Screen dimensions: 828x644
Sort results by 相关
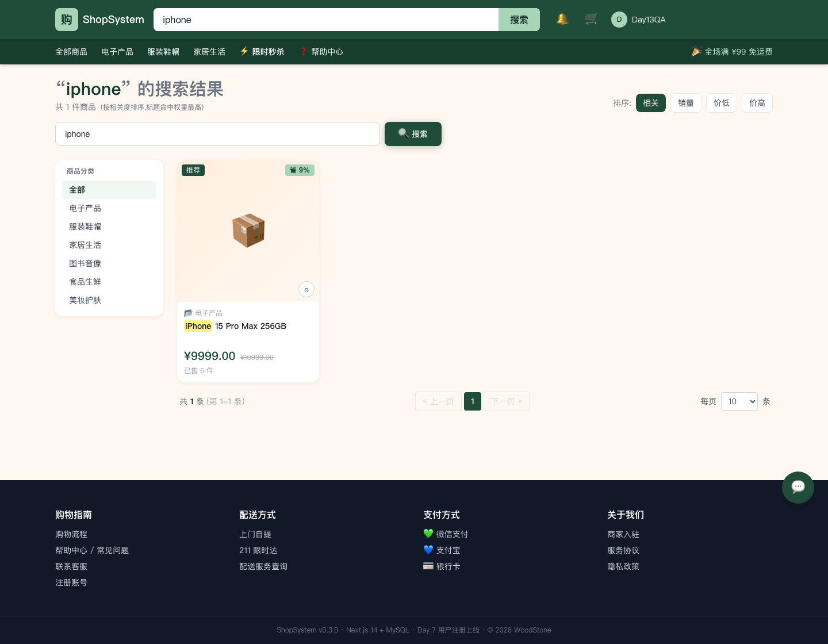(651, 103)
